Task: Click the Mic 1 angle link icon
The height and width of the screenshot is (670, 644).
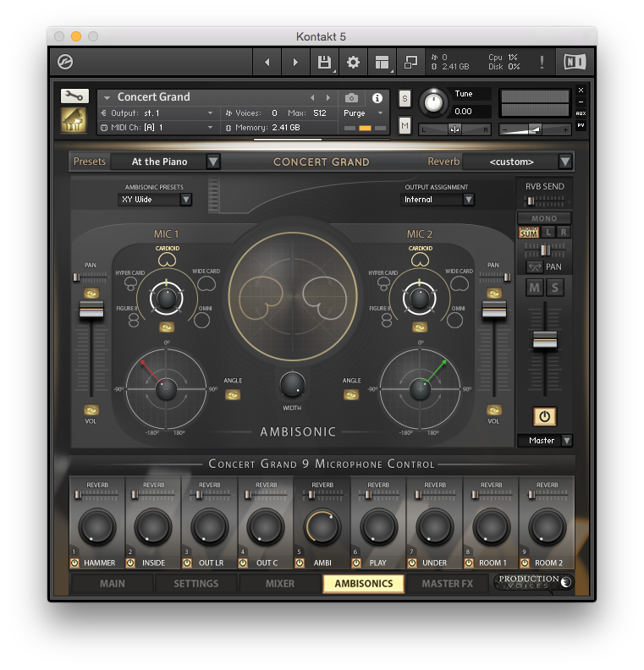Action: (233, 395)
